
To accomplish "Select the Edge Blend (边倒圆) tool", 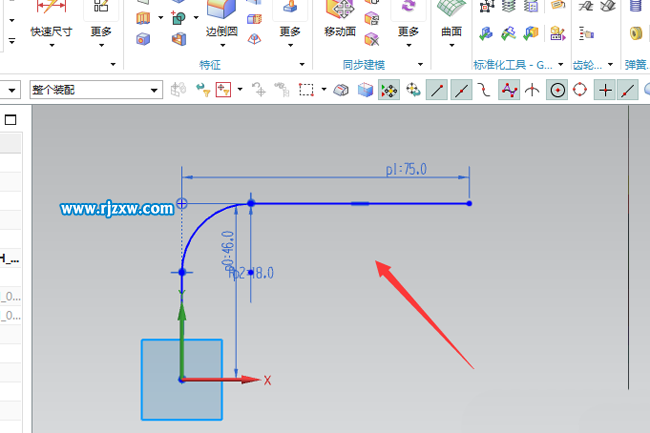I will click(222, 19).
